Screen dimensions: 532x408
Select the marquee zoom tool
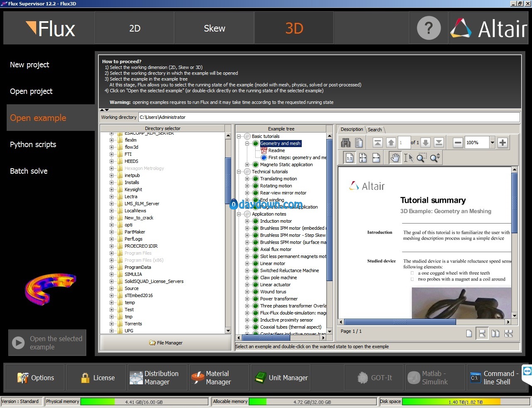421,158
